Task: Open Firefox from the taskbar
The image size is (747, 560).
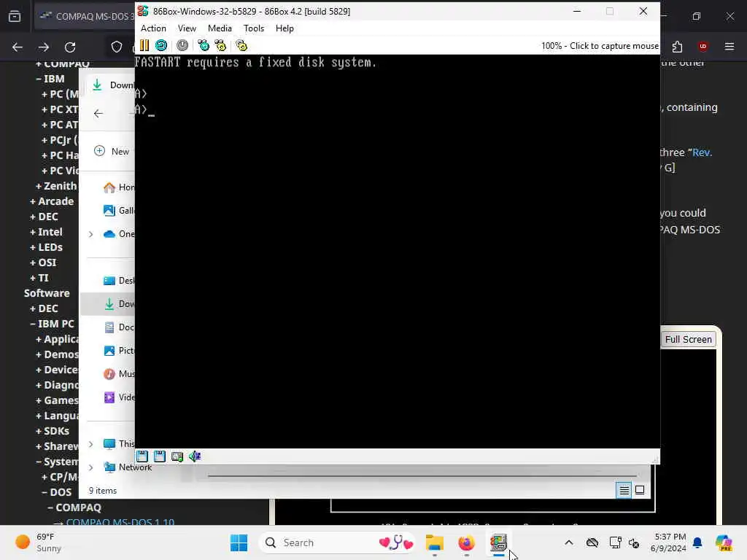Action: click(466, 542)
